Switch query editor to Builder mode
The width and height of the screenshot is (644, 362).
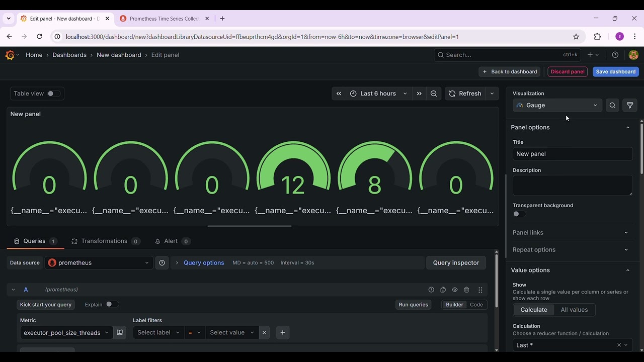(x=454, y=305)
